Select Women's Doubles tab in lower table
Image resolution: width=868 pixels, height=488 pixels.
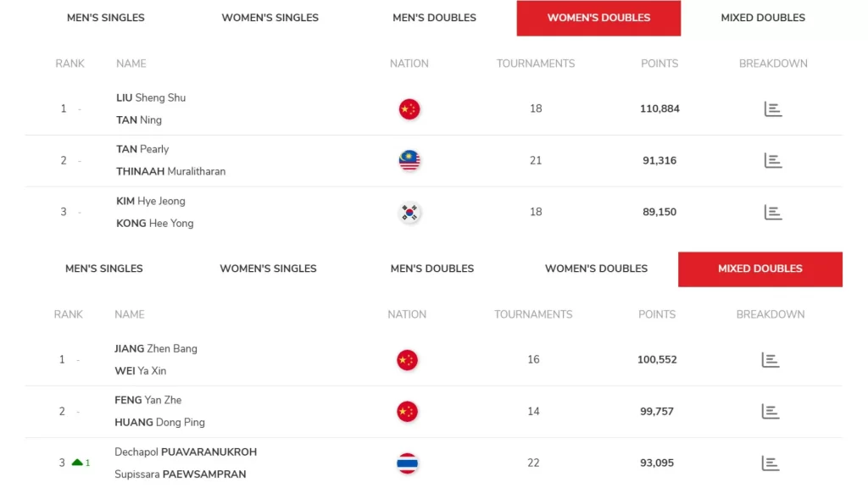[x=596, y=269]
